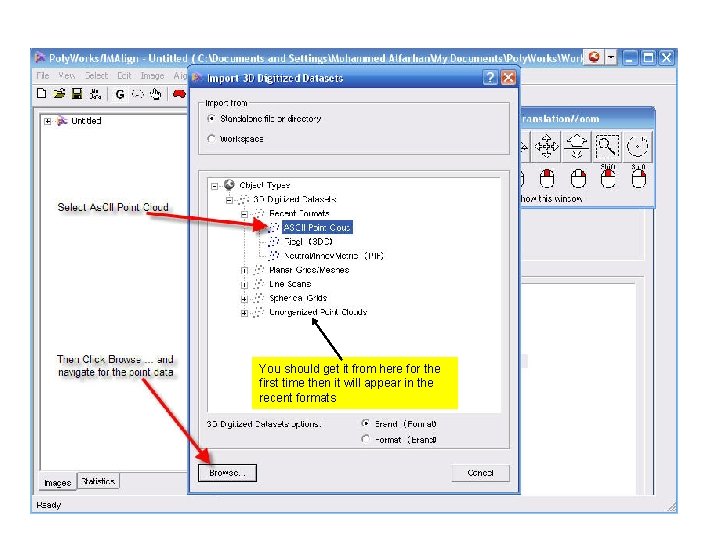Collapse the Recent Formats node
Image resolution: width=720 pixels, height=540 pixels.
[x=244, y=214]
